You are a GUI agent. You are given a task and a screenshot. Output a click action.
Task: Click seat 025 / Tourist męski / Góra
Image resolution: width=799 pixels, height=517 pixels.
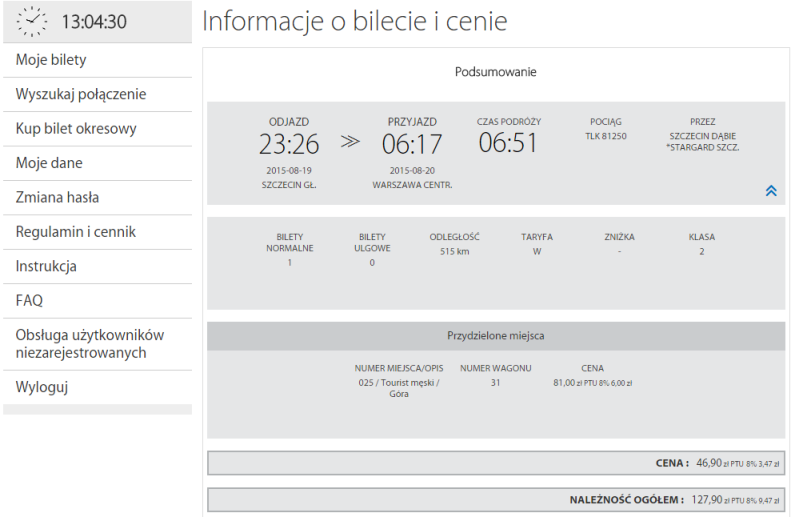click(x=399, y=388)
